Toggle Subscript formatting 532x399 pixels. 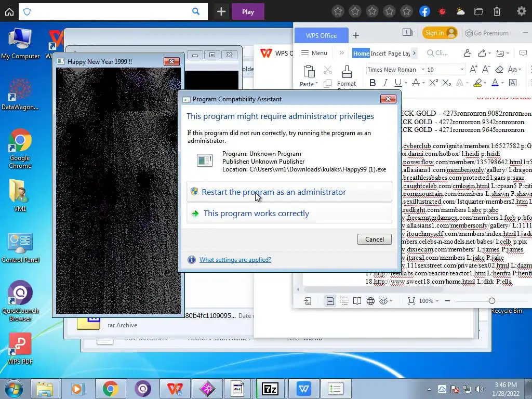(446, 83)
